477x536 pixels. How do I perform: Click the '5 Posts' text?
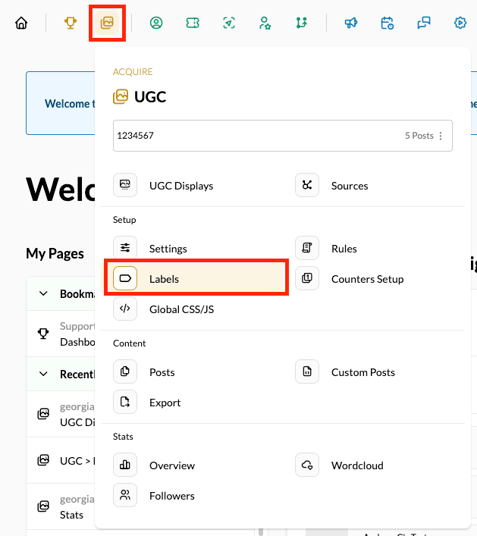pyautogui.click(x=419, y=136)
